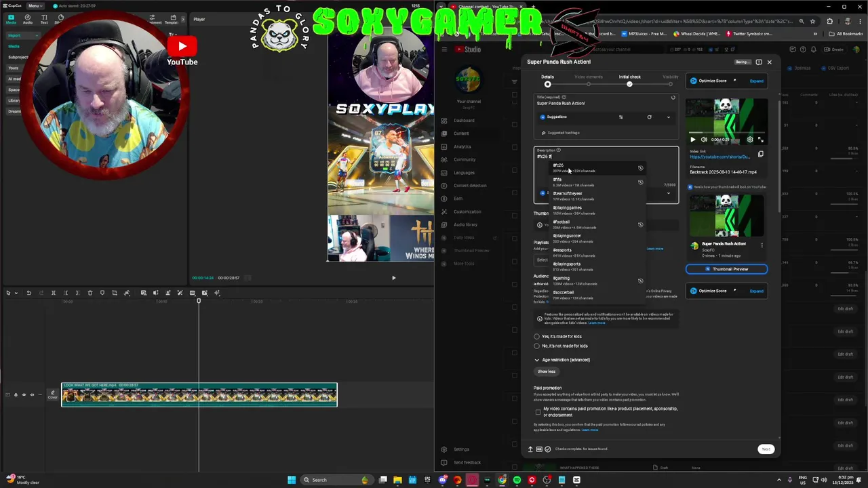Screen dimensions: 868x488
Task: Click the Next button
Action: 766,449
